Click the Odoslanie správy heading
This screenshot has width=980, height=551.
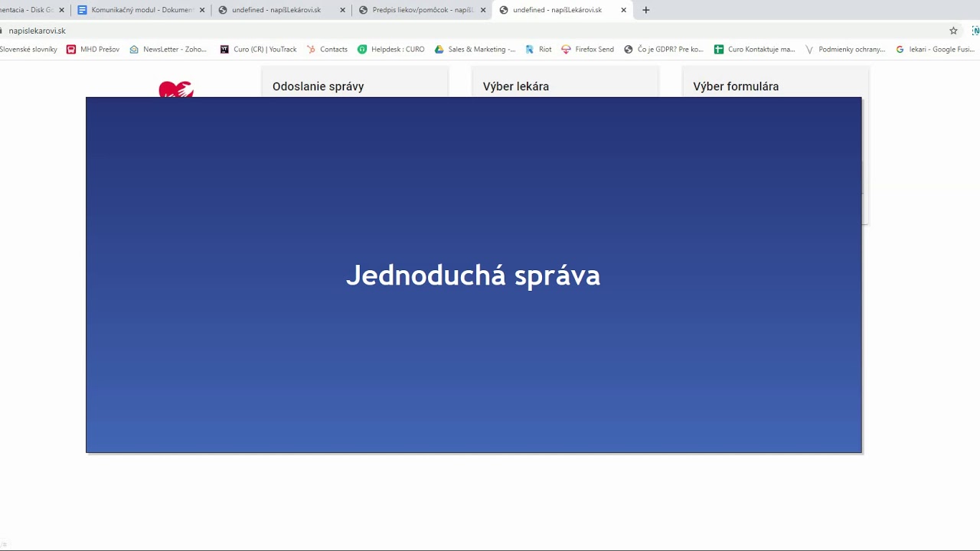318,86
